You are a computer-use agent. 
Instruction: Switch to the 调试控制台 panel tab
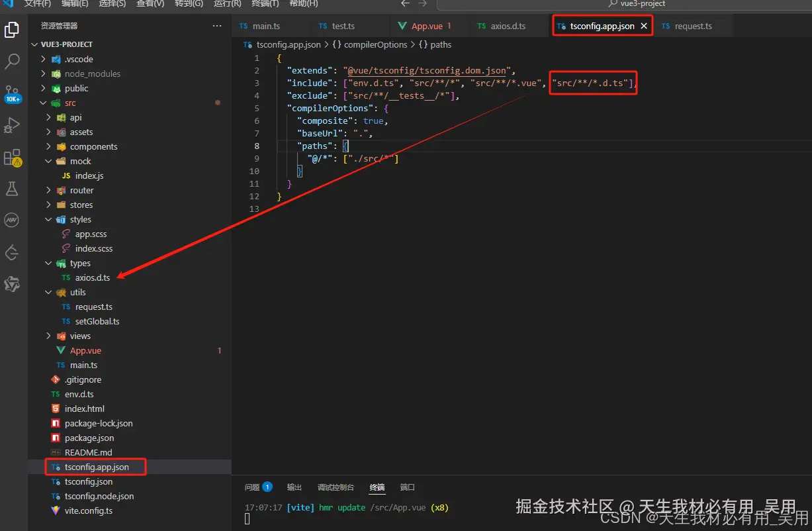pyautogui.click(x=336, y=487)
